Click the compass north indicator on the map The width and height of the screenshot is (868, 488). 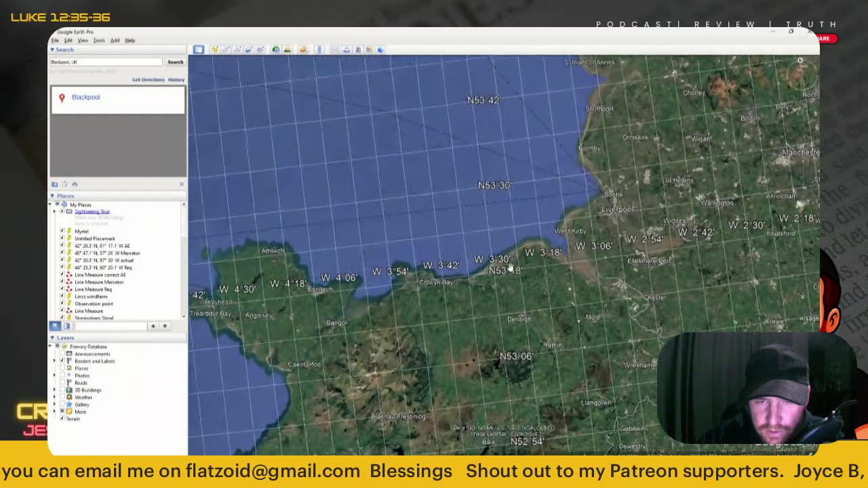coord(800,62)
